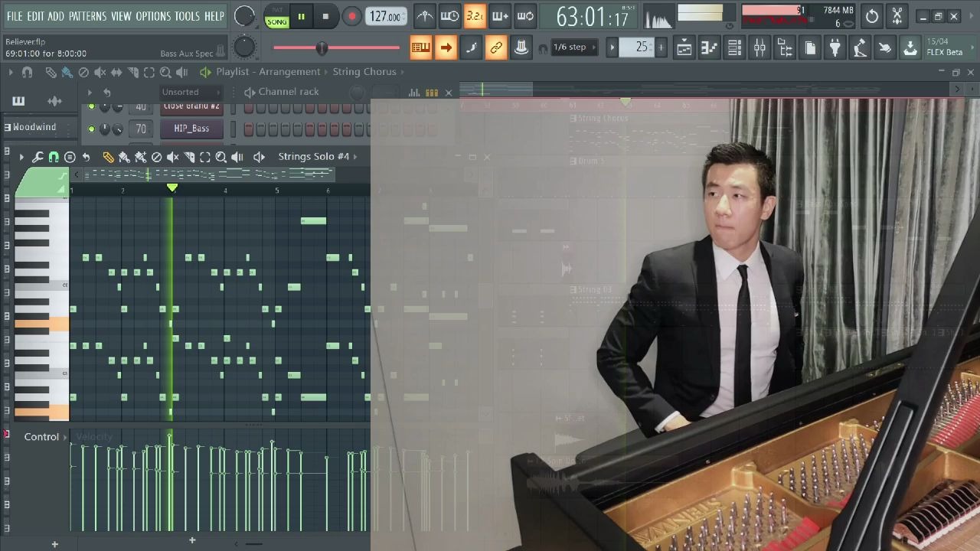This screenshot has width=980, height=551.
Task: Add new pattern with plus button
Action: pyautogui.click(x=661, y=47)
